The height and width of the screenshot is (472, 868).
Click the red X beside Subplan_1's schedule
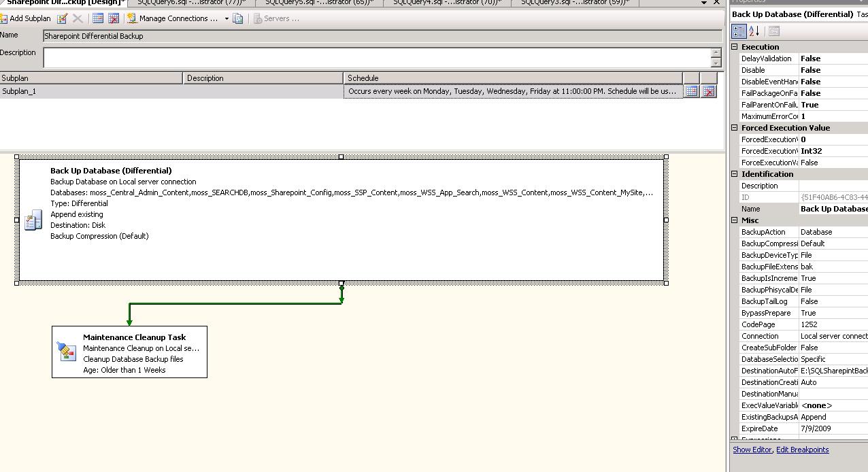pos(708,91)
